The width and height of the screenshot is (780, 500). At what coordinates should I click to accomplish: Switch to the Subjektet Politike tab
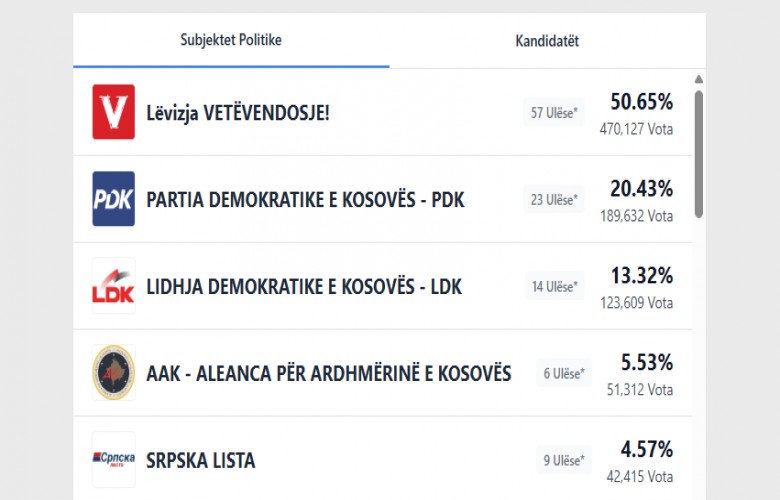pyautogui.click(x=231, y=41)
